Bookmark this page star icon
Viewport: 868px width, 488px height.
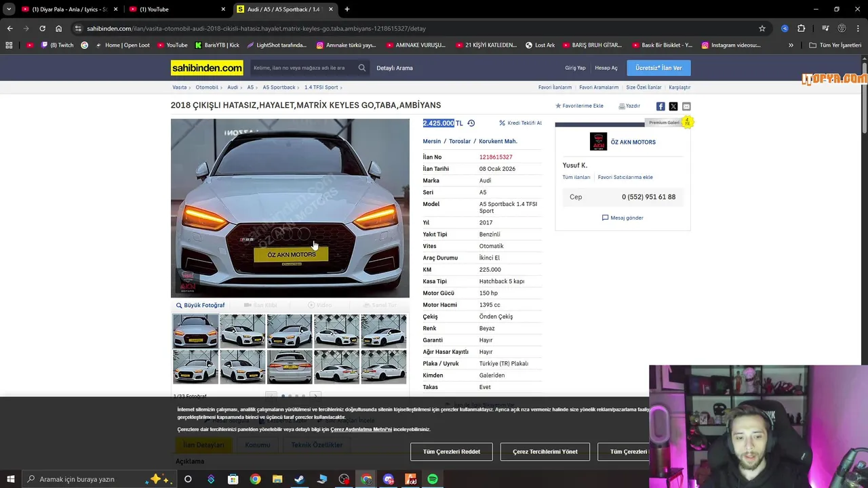762,28
